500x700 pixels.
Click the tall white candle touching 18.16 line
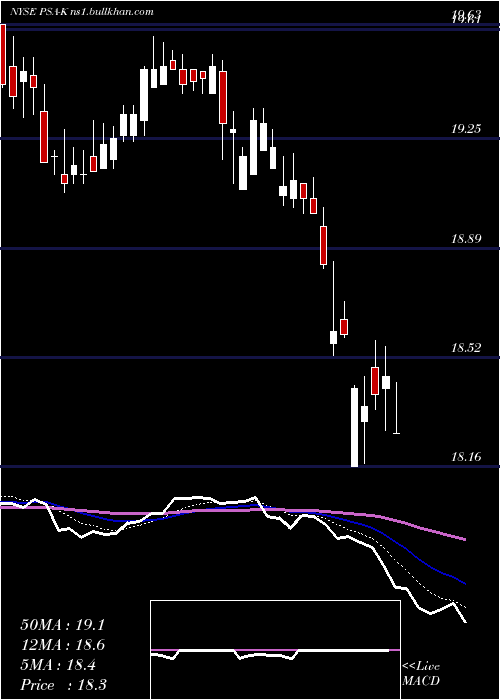354,427
